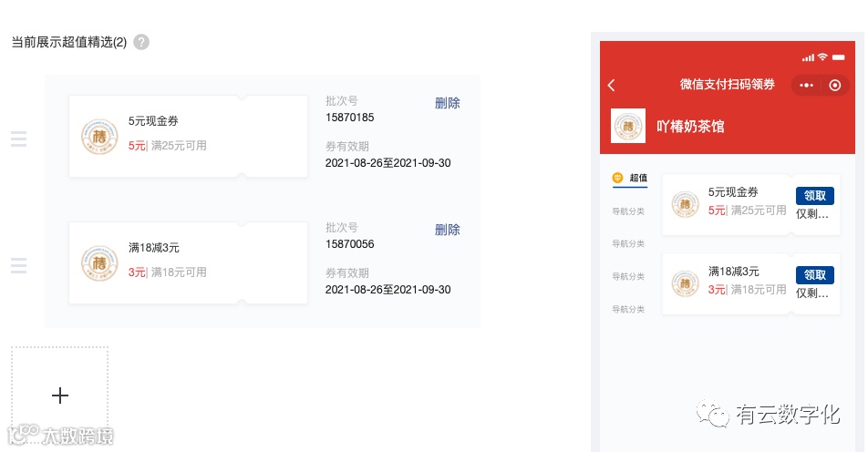
Task: Grab the drag handle for 5元现金券 row
Action: point(19,139)
